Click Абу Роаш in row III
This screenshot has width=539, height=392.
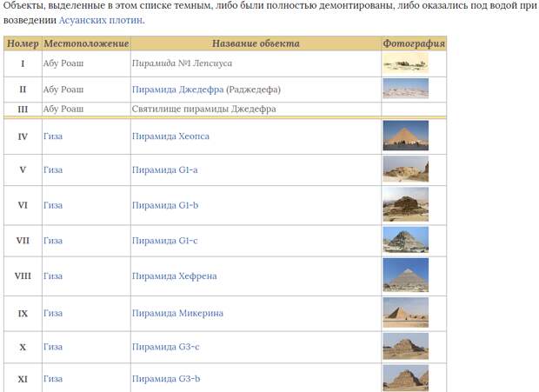[x=63, y=109]
